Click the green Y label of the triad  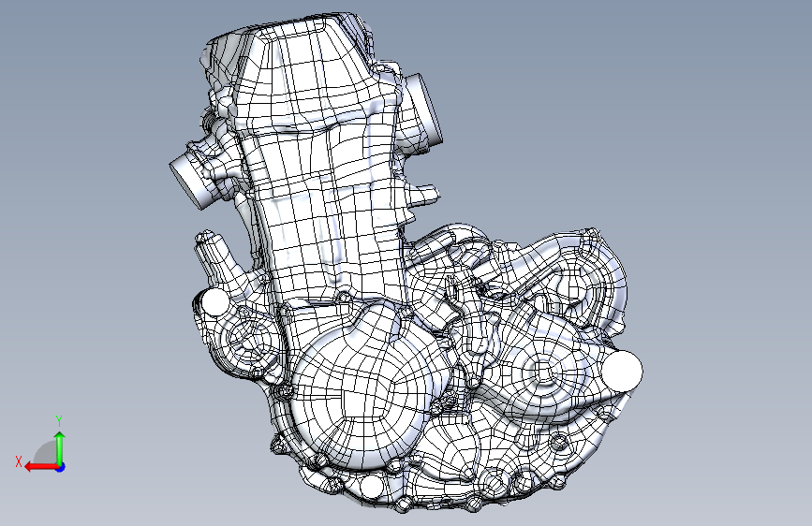pos(59,421)
